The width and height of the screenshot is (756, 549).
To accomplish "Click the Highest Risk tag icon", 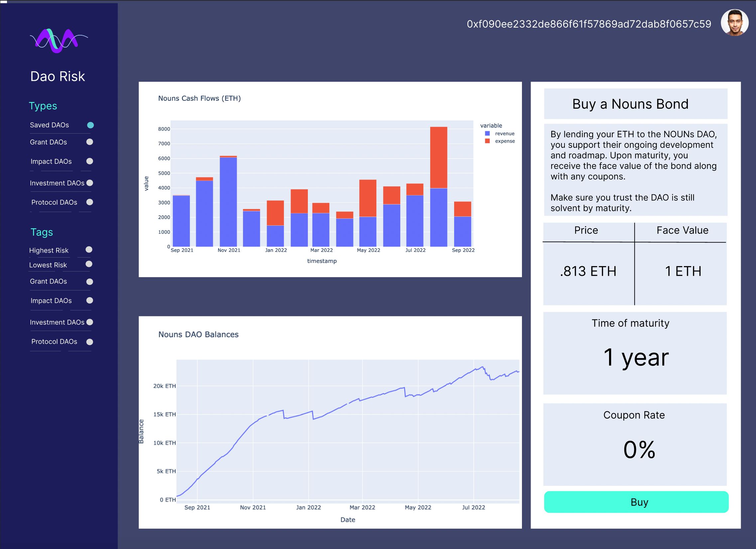I will 89,249.
